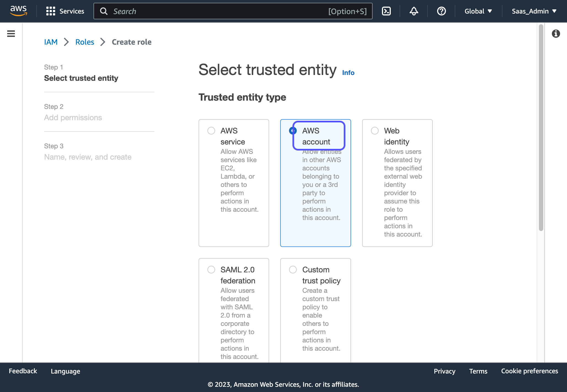Open the notifications bell
The width and height of the screenshot is (567, 392).
[x=414, y=11]
